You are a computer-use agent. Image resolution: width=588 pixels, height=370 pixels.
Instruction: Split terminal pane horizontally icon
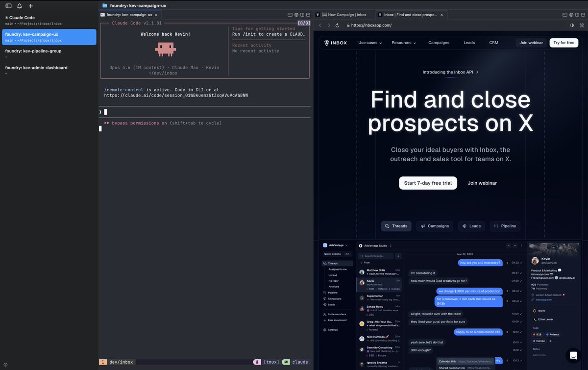pos(308,15)
